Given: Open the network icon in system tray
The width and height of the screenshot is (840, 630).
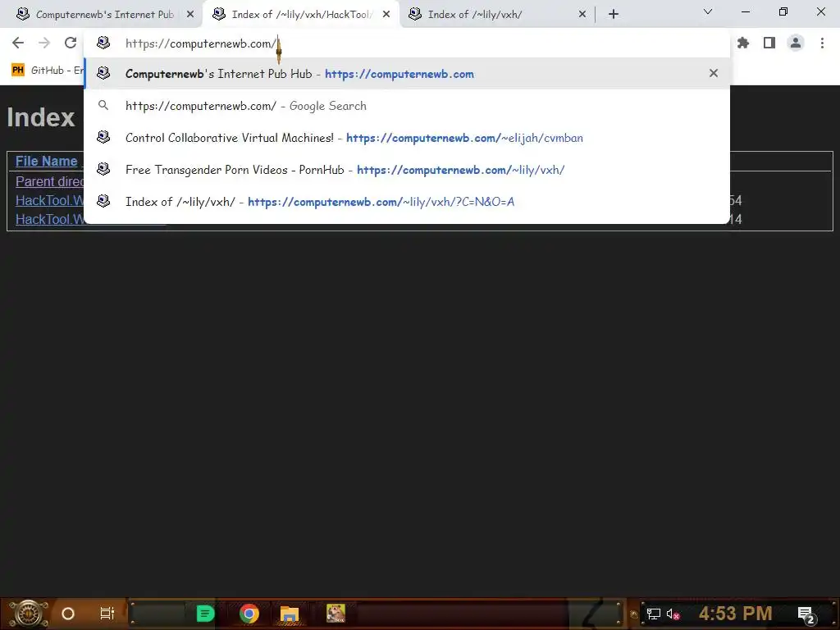Looking at the screenshot, I should tap(653, 614).
